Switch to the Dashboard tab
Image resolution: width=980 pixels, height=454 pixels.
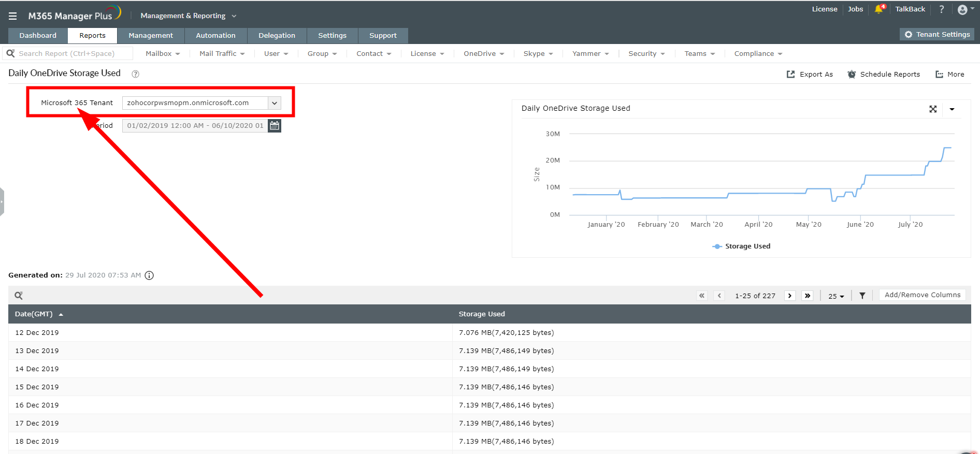38,36
